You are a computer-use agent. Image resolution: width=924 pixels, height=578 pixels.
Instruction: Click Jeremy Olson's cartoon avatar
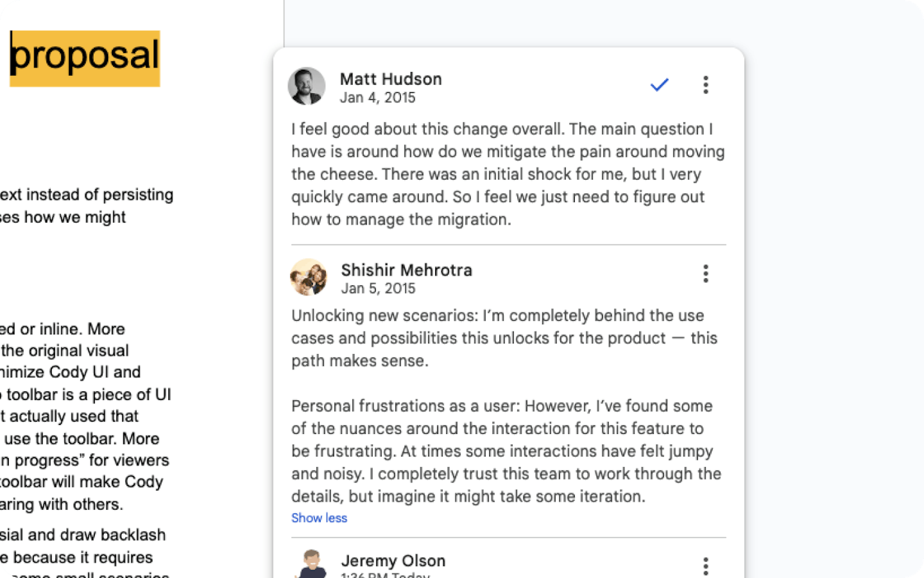click(x=311, y=564)
